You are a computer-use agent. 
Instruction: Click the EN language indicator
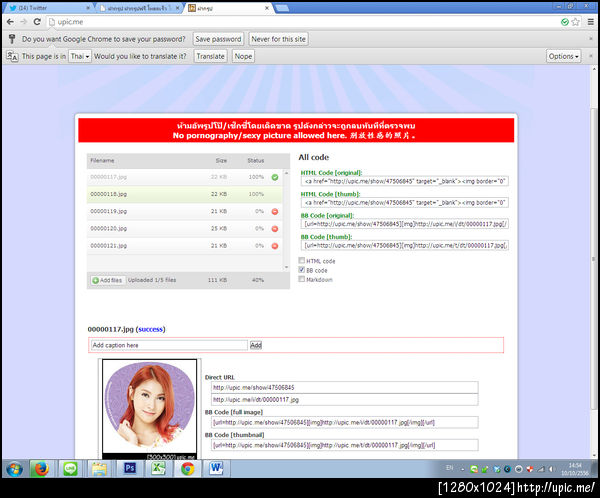[x=450, y=468]
